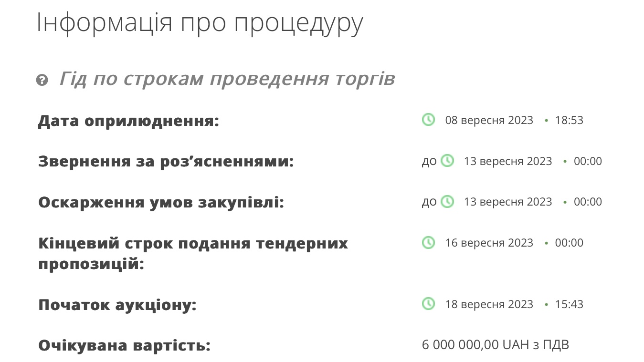
Task: Click the expected value '6 000 000,00 UAH з ПДВ'
Action: (496, 345)
